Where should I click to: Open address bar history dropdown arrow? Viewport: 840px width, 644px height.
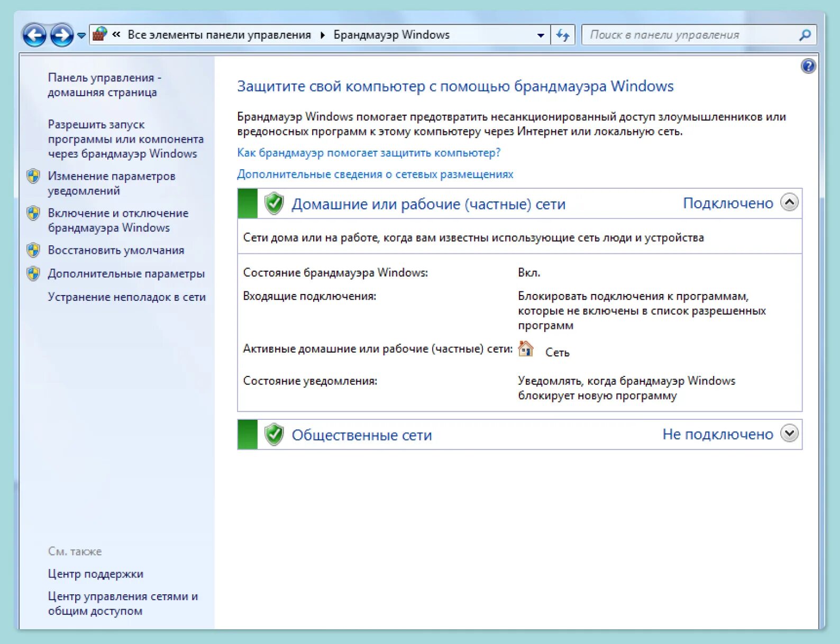pos(540,35)
